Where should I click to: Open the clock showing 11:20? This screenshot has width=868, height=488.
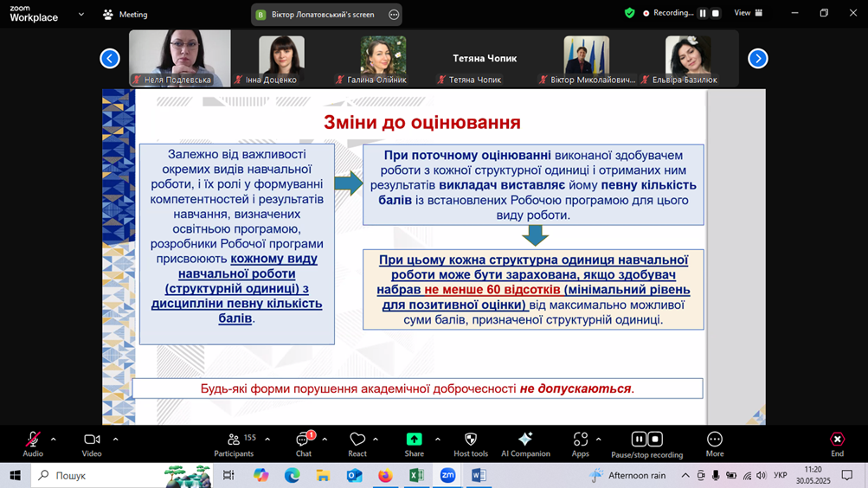tap(813, 475)
